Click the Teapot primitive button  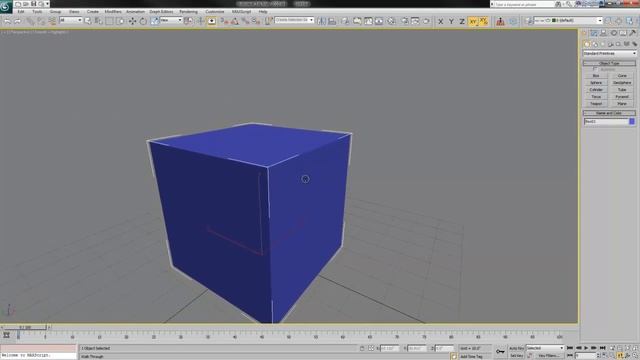tap(596, 104)
